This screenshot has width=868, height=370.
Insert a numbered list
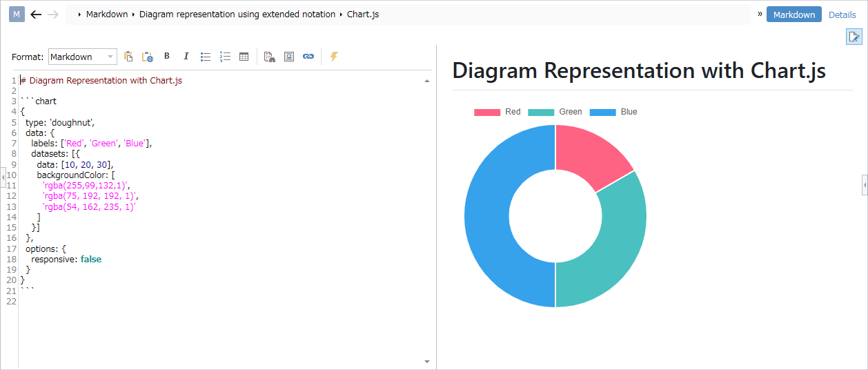225,57
